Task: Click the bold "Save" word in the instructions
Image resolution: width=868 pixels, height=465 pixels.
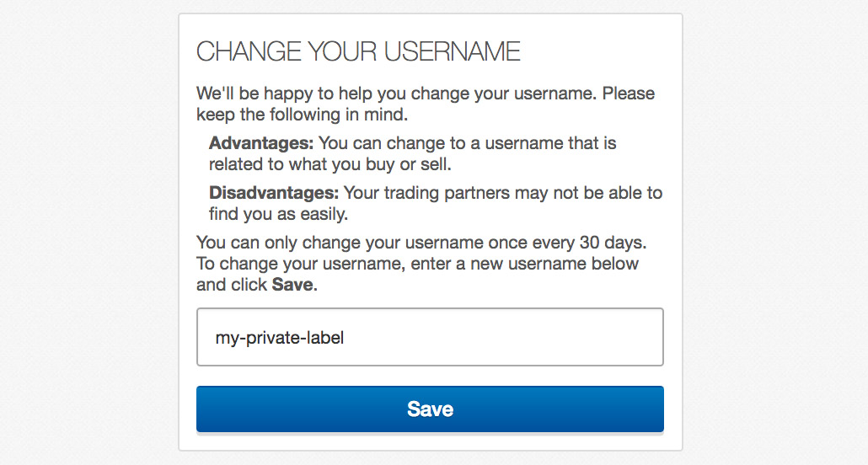Action: tap(292, 285)
